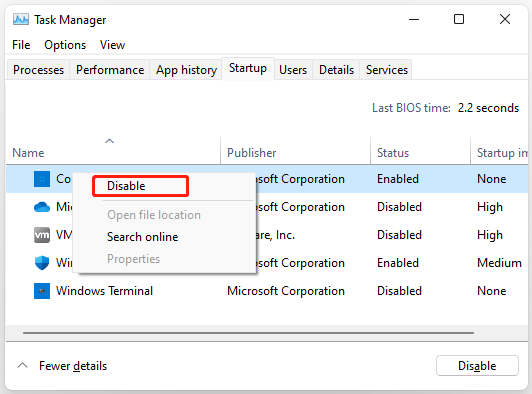Select the Startup tab
Viewport: 532px width, 394px height.
248,68
